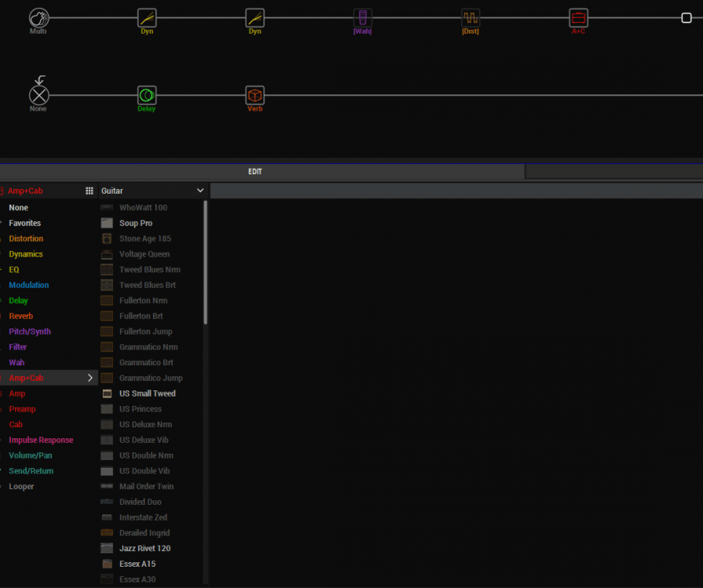Click the Stone Age 185 amp thumbnail
Image resolution: width=703 pixels, height=588 pixels.
tap(107, 238)
